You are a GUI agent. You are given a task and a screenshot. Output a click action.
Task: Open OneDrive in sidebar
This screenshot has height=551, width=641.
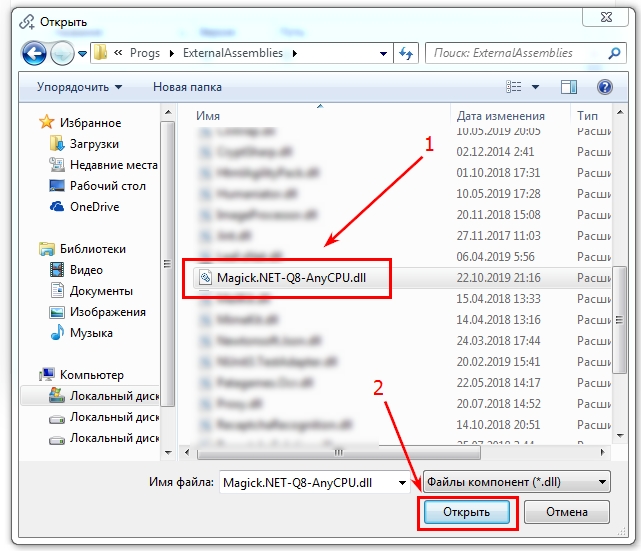pos(94,207)
